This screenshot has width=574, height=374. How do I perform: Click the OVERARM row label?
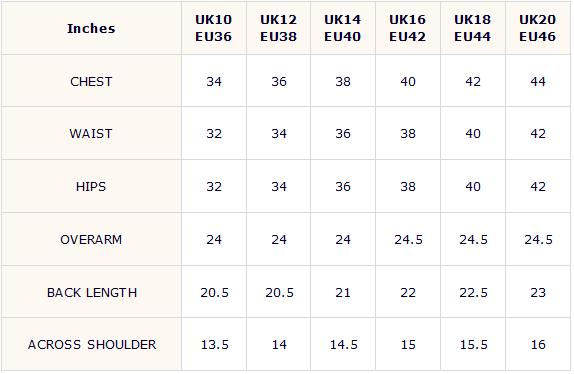click(91, 240)
